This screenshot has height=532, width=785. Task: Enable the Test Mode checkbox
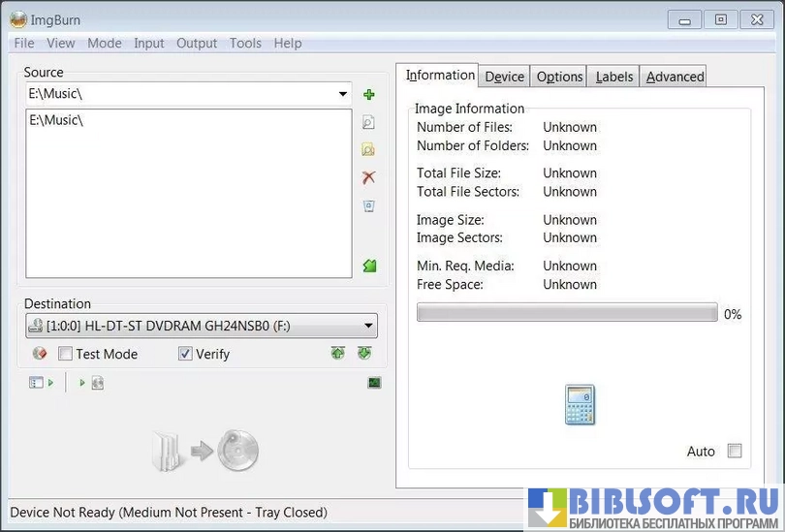click(x=66, y=354)
